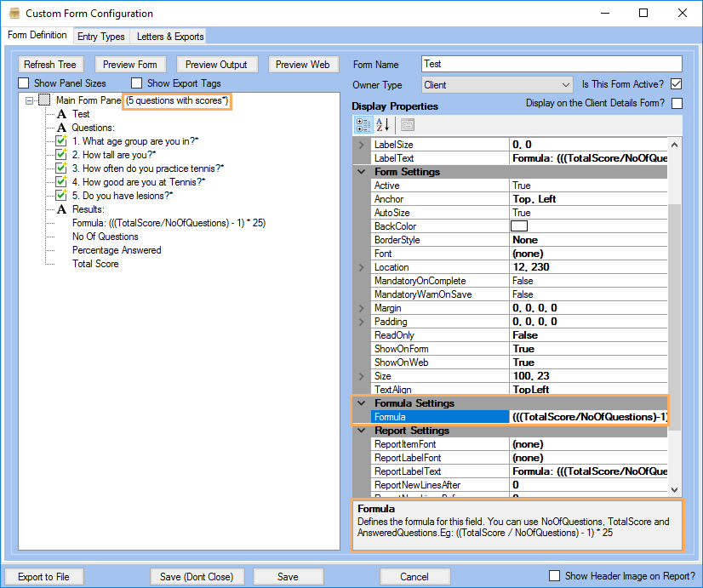Click the checkbox icon for How tall are you
Image resolution: width=703 pixels, height=588 pixels.
61,154
